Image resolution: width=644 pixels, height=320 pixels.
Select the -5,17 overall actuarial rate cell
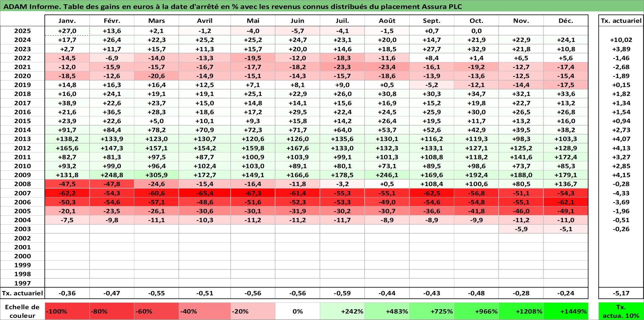[621, 293]
